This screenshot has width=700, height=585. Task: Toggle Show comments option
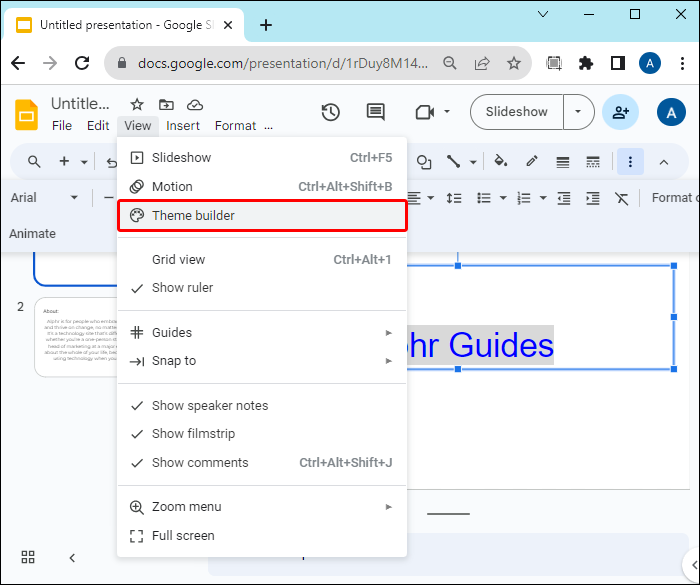pyautogui.click(x=262, y=463)
